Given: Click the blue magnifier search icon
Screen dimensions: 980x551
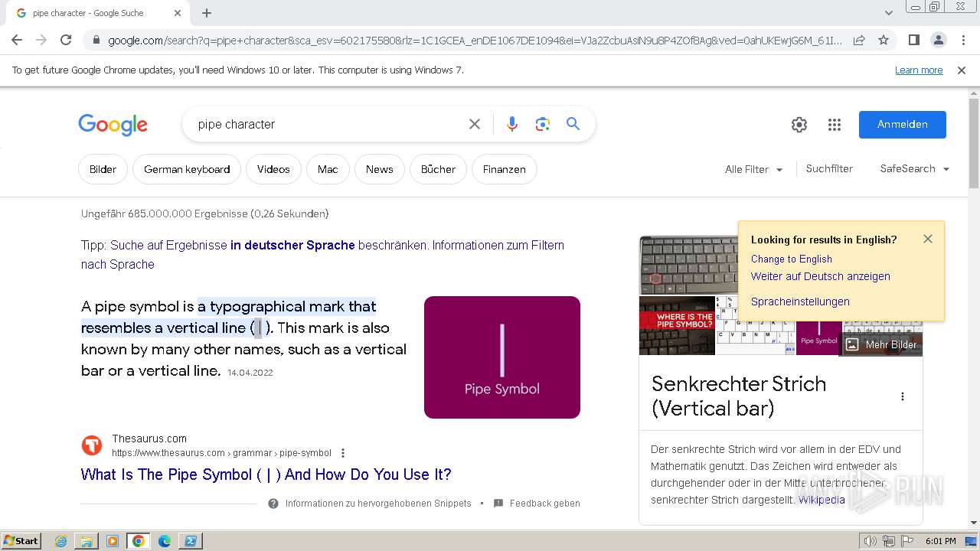Looking at the screenshot, I should 573,124.
